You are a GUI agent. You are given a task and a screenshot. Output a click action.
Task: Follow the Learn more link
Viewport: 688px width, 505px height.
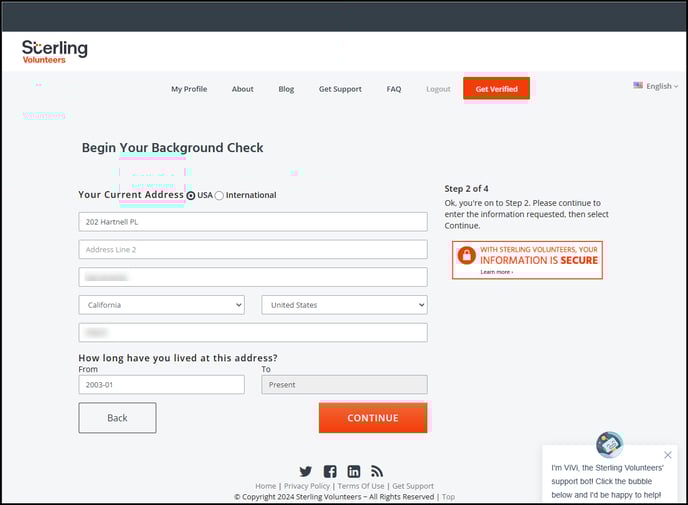coord(496,272)
